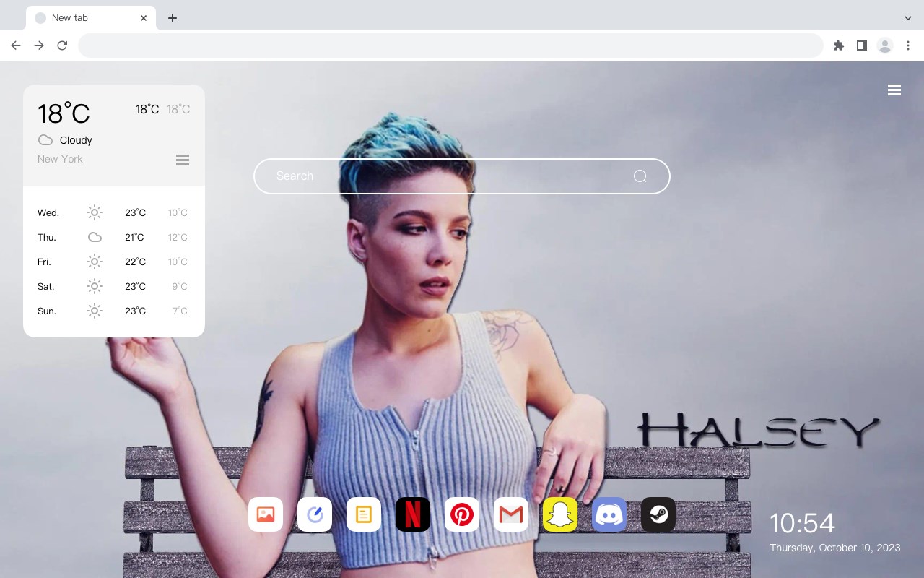Image resolution: width=924 pixels, height=578 pixels.
Task: Open the page hamburger menu at top right
Action: tap(894, 90)
